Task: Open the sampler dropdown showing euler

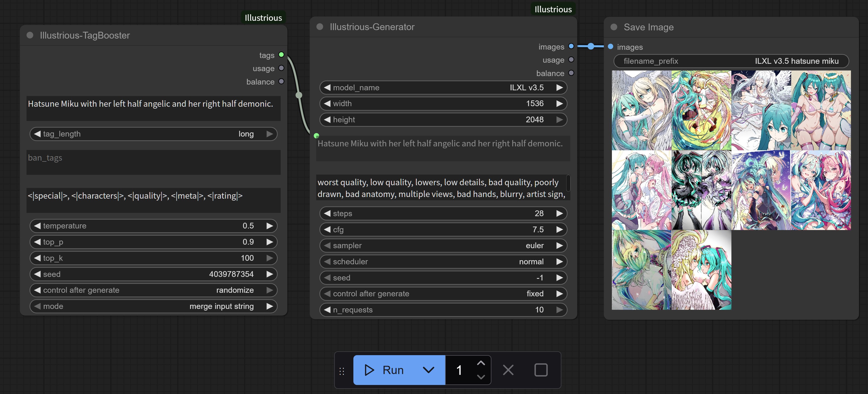Action: (443, 246)
